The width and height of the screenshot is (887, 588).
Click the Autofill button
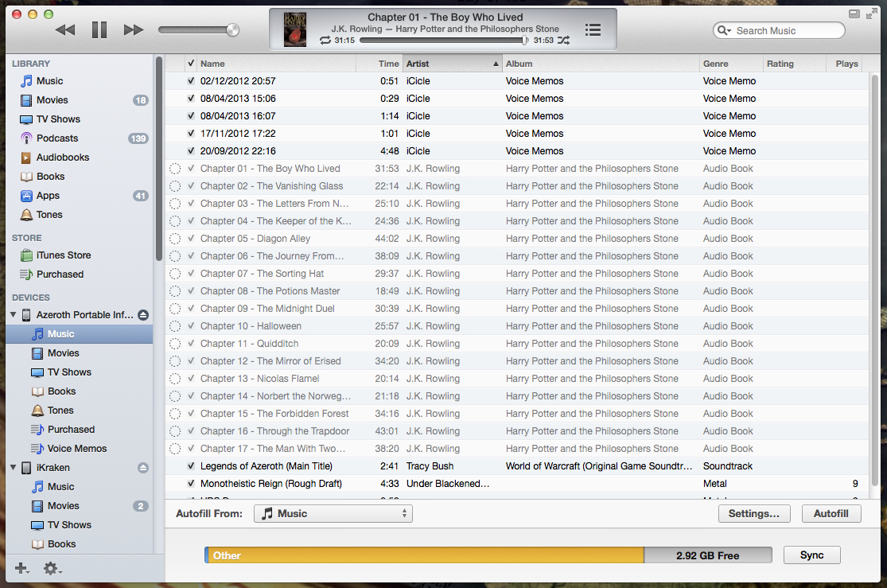coord(831,514)
